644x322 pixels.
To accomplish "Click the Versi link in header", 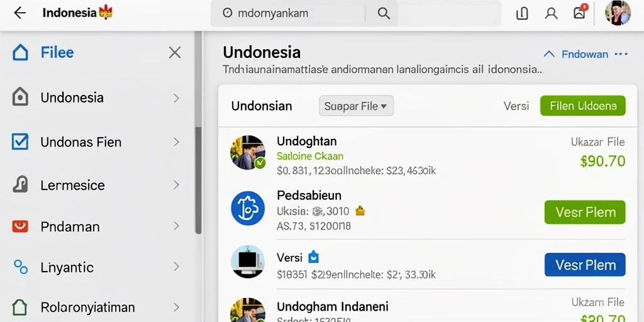I will click(x=516, y=106).
